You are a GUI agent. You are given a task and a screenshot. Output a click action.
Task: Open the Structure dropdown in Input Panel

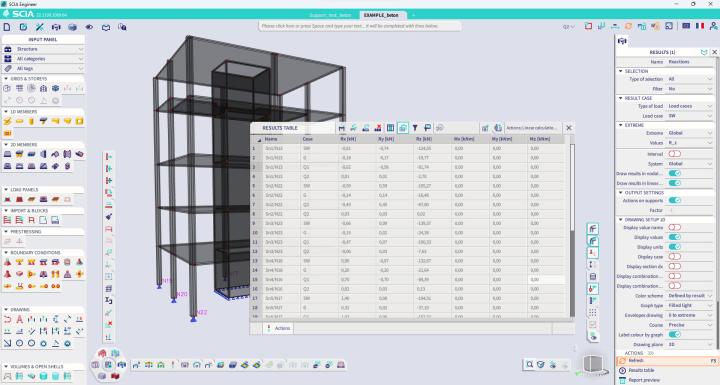[x=43, y=49]
